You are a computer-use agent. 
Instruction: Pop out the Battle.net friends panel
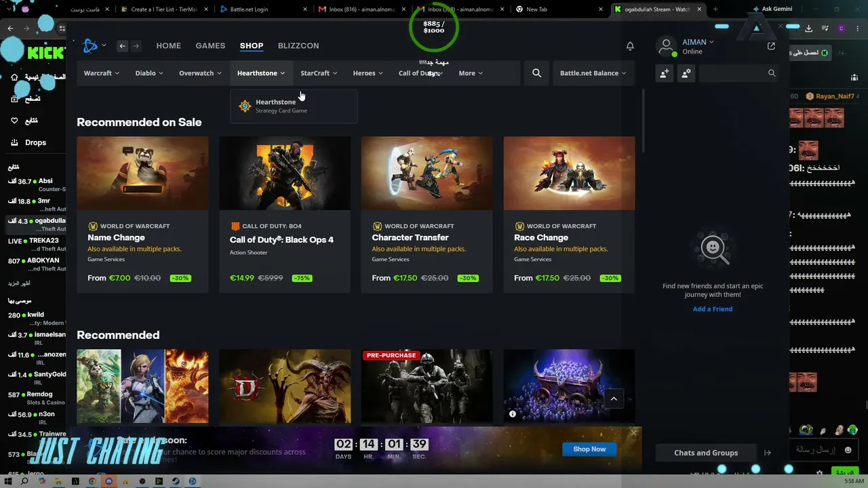pyautogui.click(x=771, y=46)
